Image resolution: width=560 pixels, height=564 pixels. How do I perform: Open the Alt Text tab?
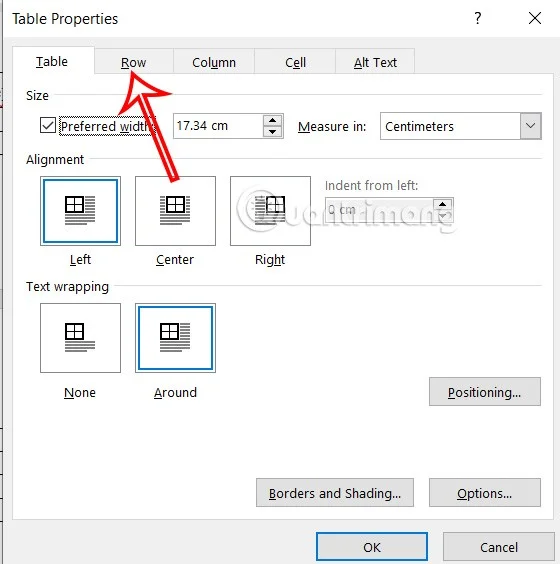[375, 62]
